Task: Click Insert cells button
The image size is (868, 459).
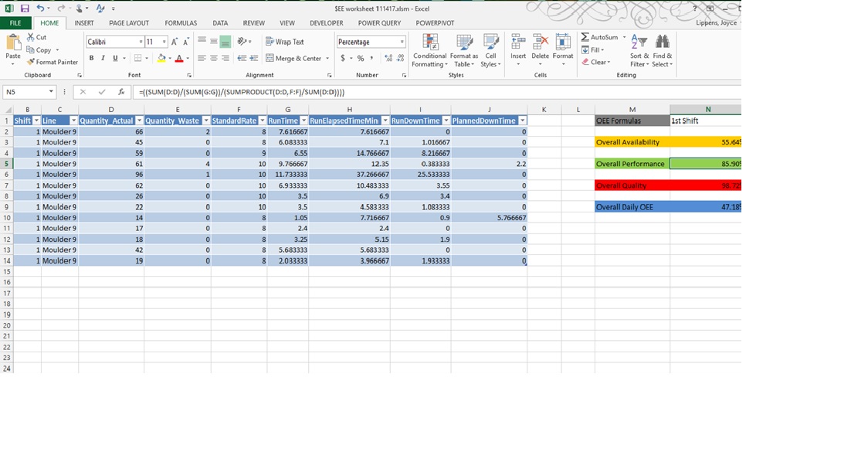Action: tap(518, 50)
